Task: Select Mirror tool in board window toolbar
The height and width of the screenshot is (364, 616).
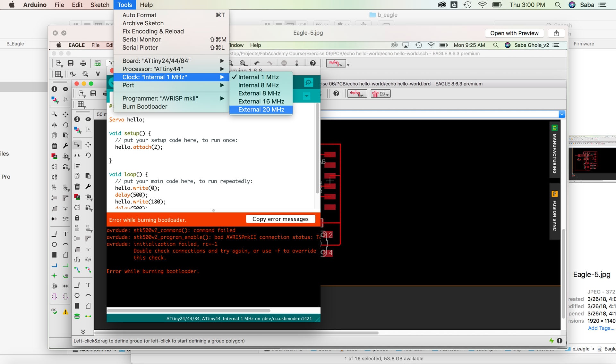Action: point(77,155)
